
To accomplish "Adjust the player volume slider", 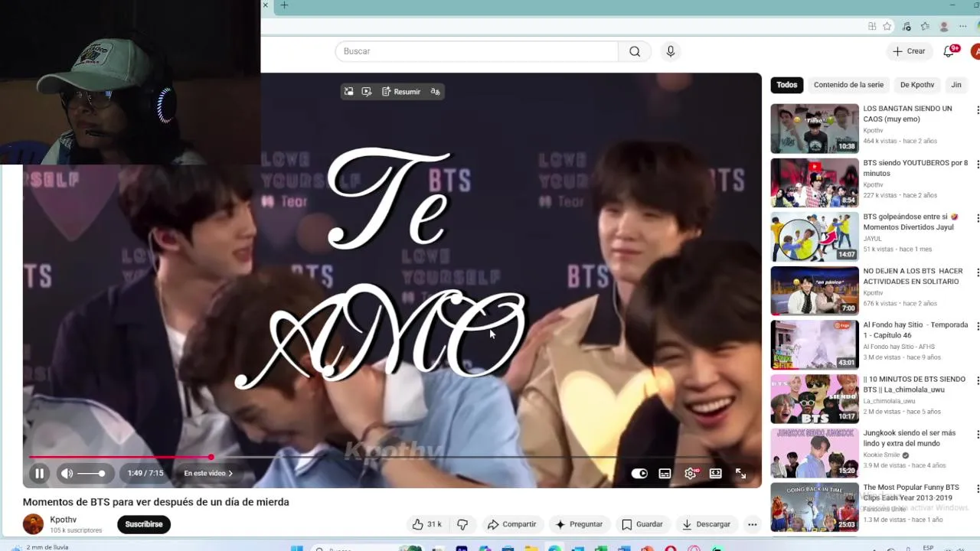I will (x=91, y=474).
